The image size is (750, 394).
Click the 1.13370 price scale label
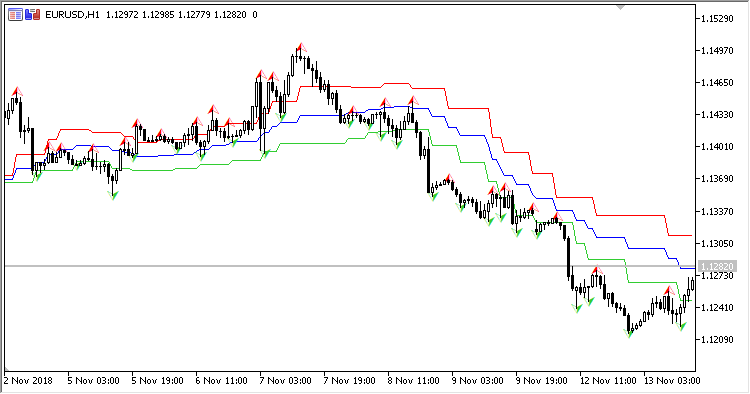717,211
